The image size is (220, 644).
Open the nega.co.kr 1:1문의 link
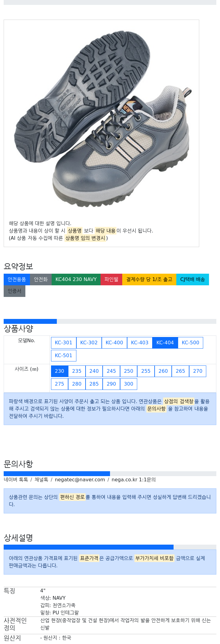pyautogui.click(x=134, y=480)
